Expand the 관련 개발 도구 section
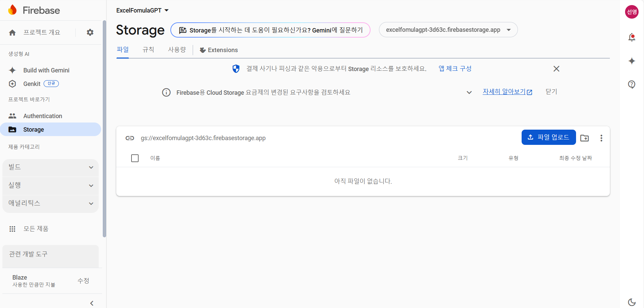644x308 pixels. click(x=50, y=254)
